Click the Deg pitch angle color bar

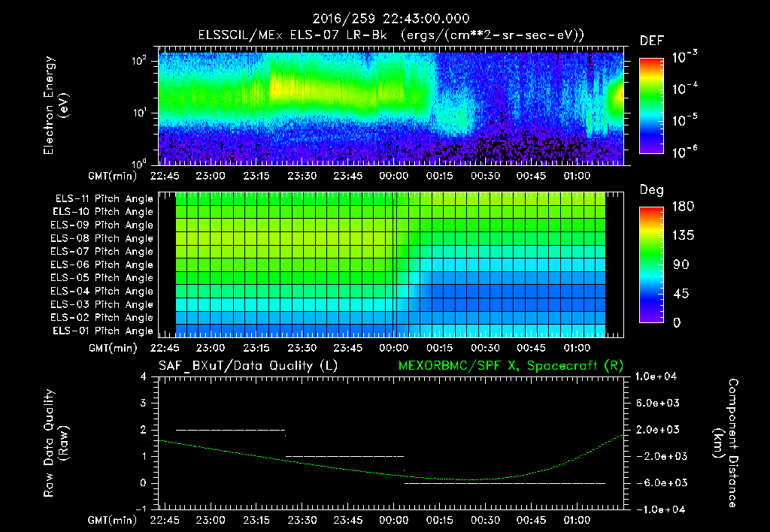click(651, 264)
